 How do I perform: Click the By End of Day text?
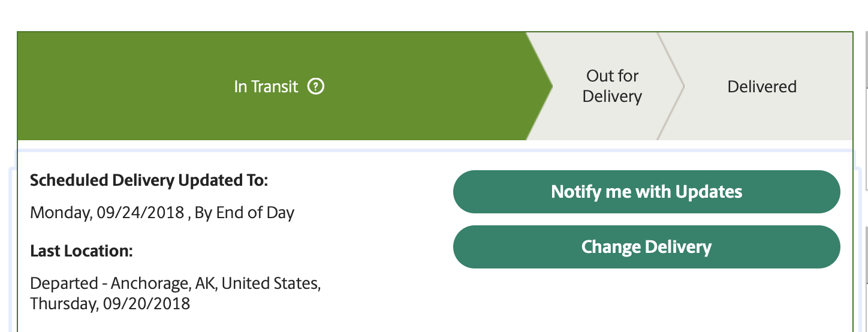click(x=245, y=213)
